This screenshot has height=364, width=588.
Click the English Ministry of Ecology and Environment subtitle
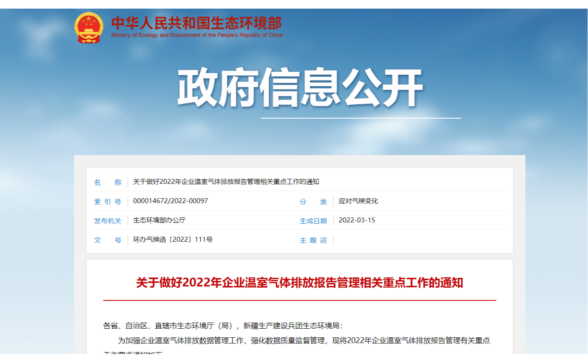click(197, 35)
